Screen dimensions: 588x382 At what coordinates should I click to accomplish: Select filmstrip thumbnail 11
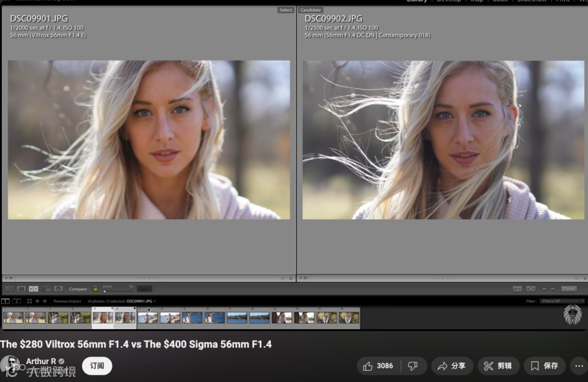pyautogui.click(x=237, y=318)
